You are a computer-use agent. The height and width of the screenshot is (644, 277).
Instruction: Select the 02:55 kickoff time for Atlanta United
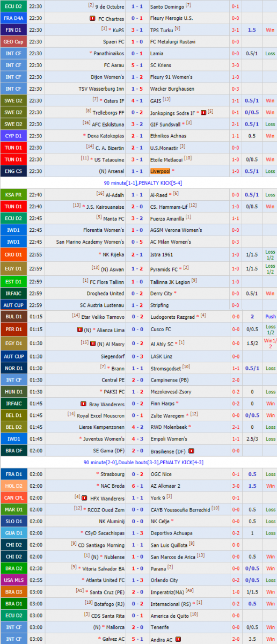pos(37,581)
